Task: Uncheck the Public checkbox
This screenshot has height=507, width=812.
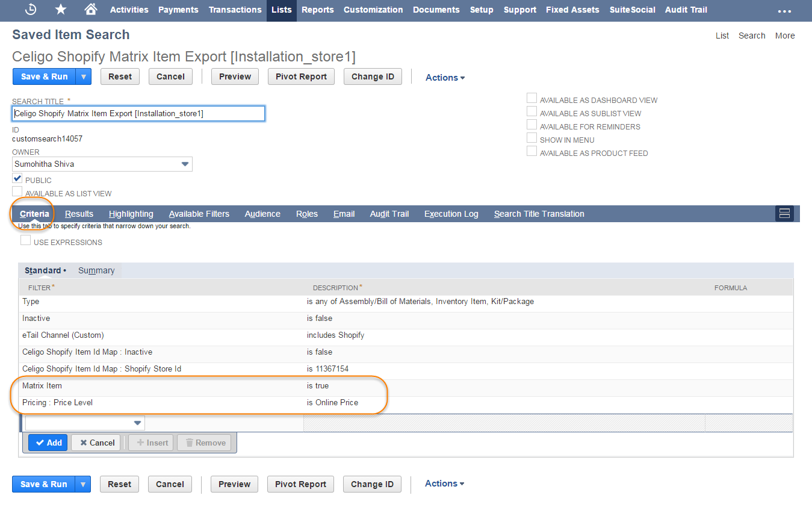Action: point(17,179)
